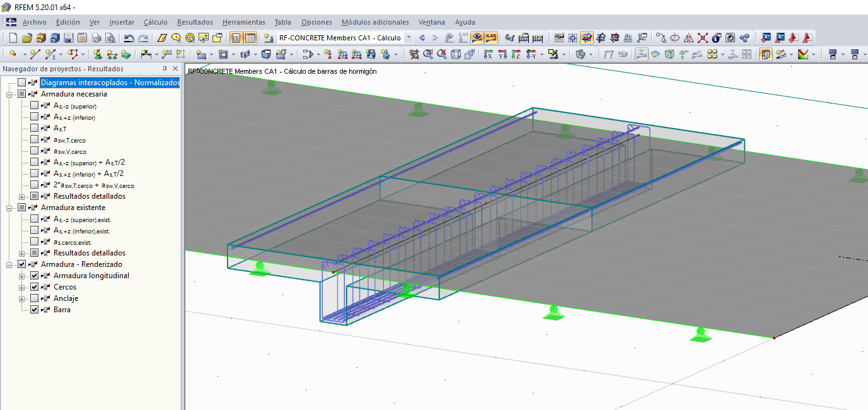The height and width of the screenshot is (410, 868).
Task: Open the RF-CONCRETE Members CA1 dropdown
Action: [408, 38]
